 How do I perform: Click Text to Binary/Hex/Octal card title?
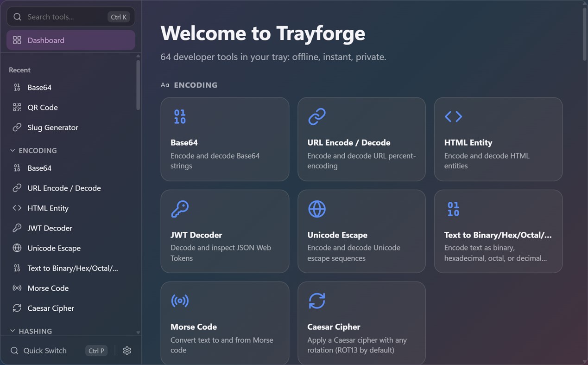(x=498, y=235)
